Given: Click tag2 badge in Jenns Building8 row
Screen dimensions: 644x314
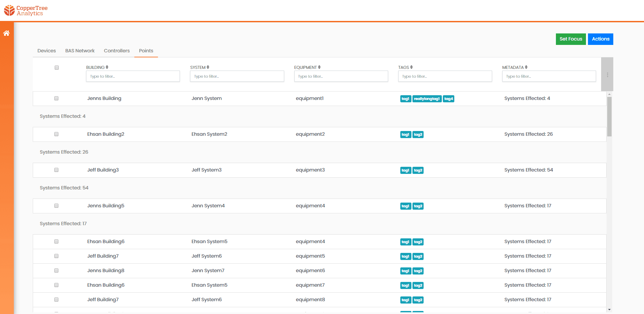Looking at the screenshot, I should [418, 271].
